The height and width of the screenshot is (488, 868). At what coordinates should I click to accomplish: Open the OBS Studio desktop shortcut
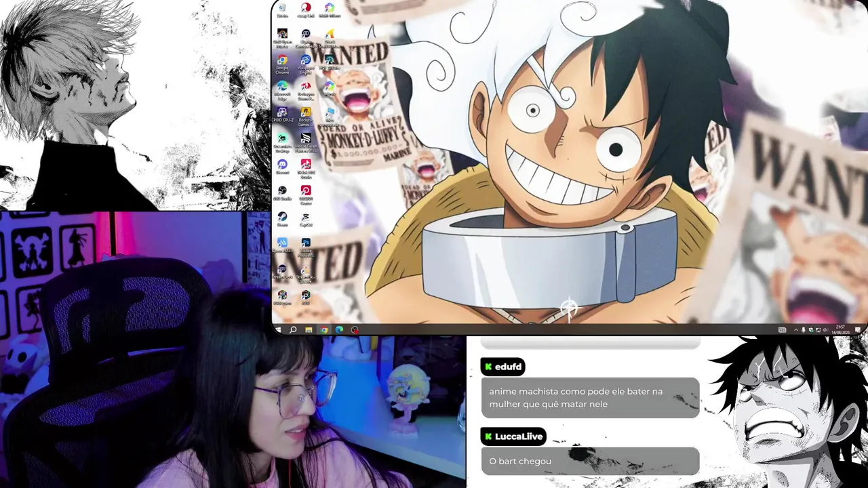click(282, 193)
